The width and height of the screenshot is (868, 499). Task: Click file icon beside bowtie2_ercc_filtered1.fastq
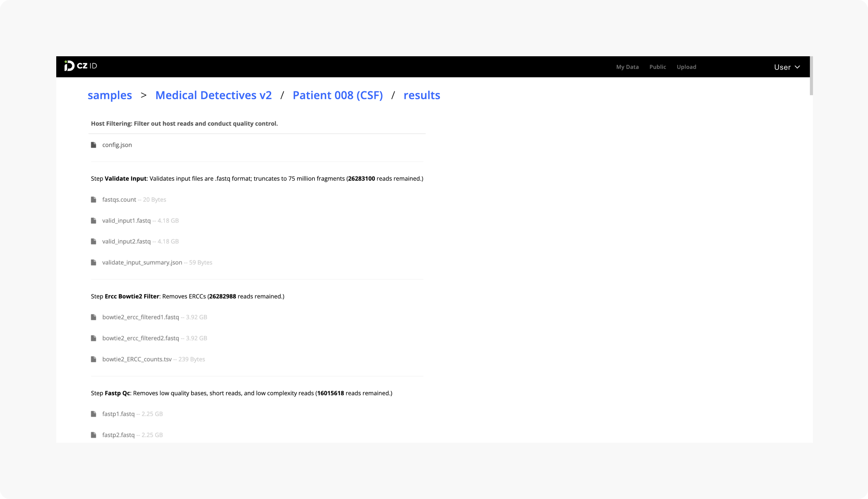point(94,317)
